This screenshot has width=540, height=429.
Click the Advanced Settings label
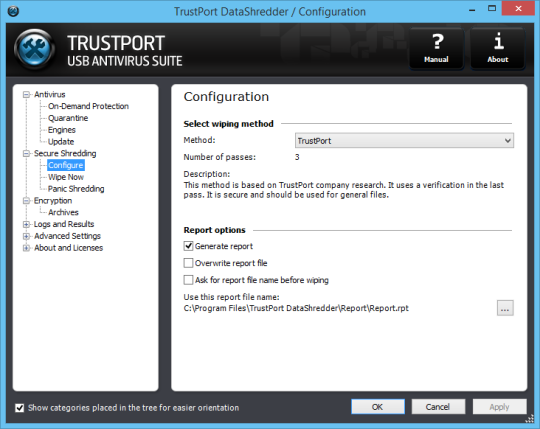[67, 236]
